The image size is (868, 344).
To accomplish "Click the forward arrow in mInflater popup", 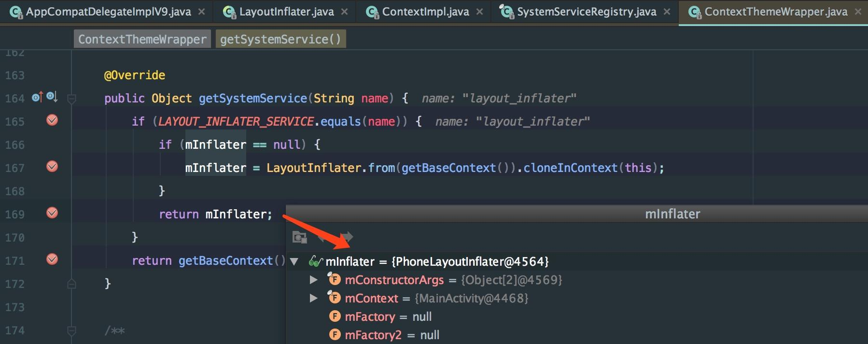I will [347, 237].
